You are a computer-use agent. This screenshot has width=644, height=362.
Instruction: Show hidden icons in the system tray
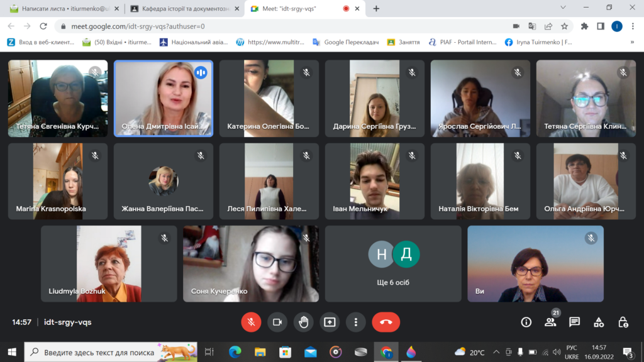click(496, 352)
